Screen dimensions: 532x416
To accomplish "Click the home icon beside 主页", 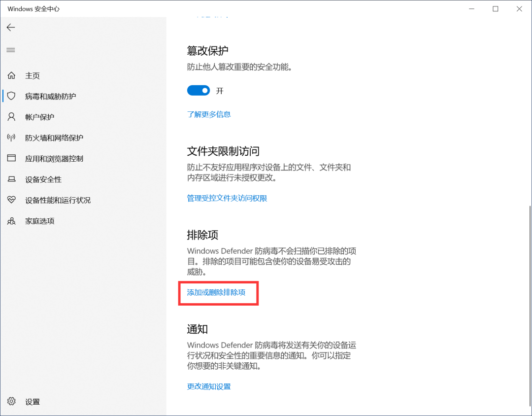I will pyautogui.click(x=11, y=75).
